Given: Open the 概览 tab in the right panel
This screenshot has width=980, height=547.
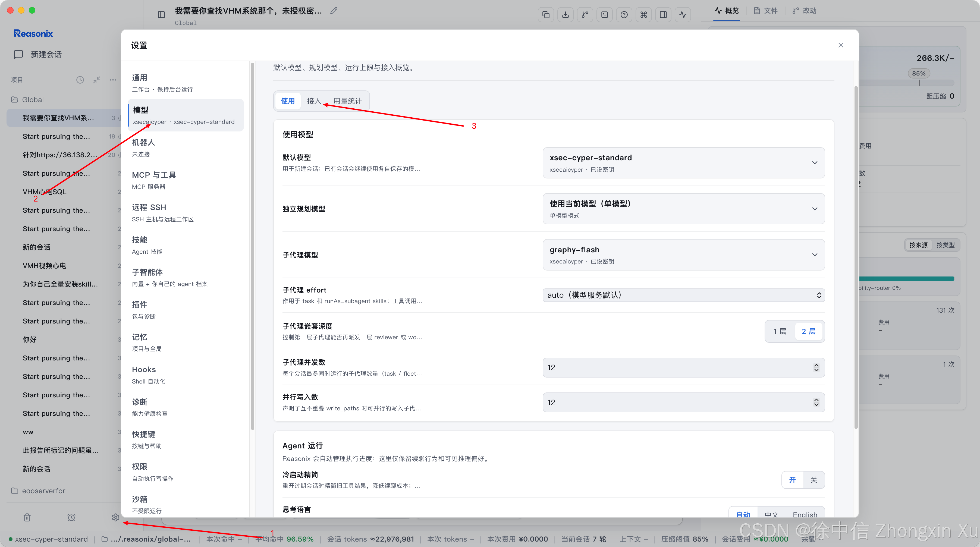Looking at the screenshot, I should click(x=726, y=11).
